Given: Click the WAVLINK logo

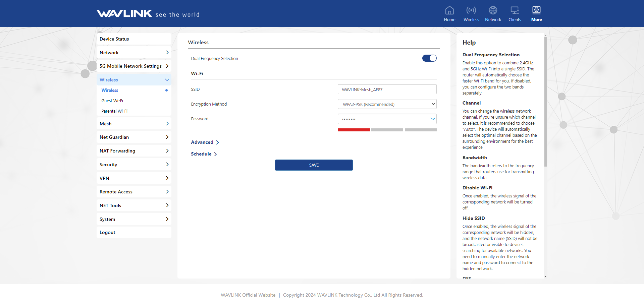Looking at the screenshot, I should click(x=124, y=14).
